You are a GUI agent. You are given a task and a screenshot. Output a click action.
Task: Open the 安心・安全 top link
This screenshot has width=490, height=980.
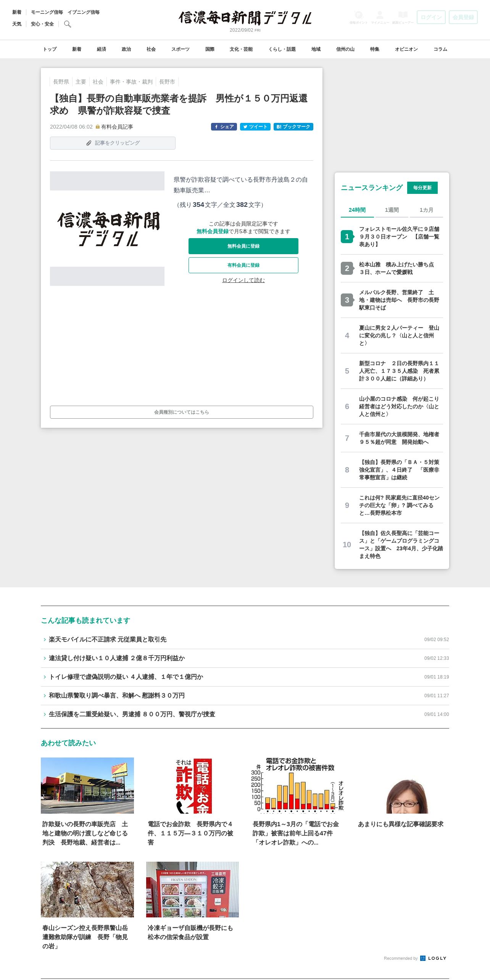coord(42,24)
